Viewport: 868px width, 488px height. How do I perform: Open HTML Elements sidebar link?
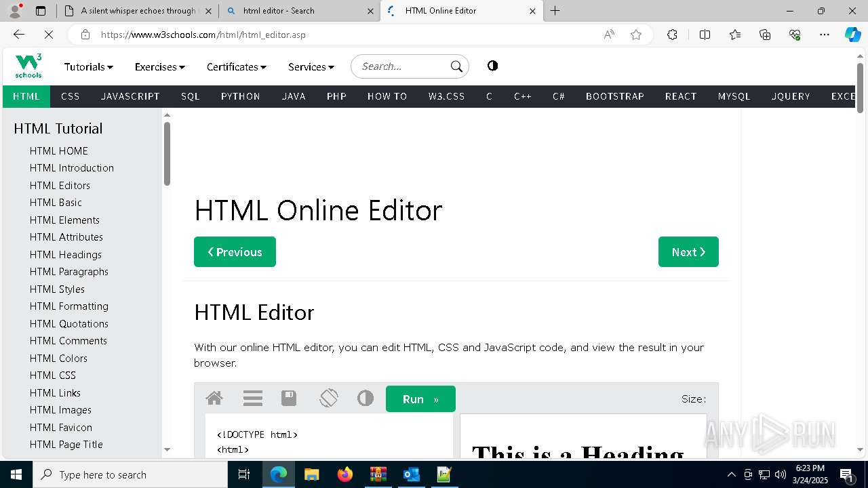(64, 220)
